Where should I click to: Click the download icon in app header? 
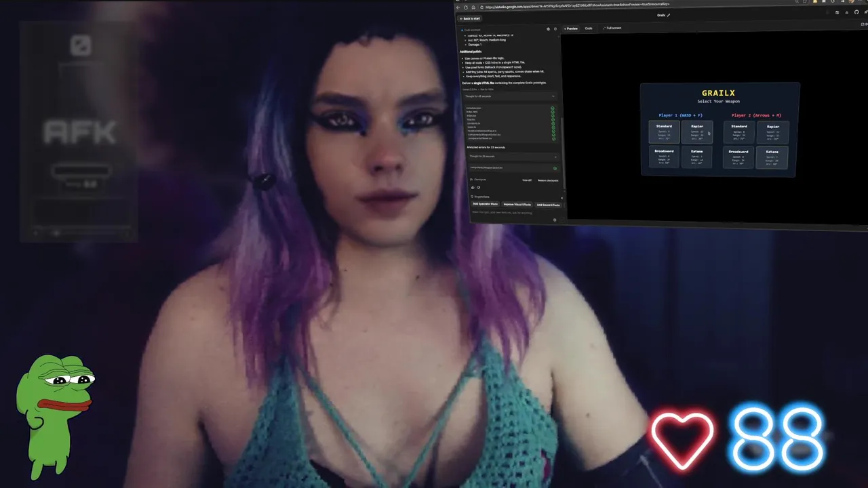(846, 12)
